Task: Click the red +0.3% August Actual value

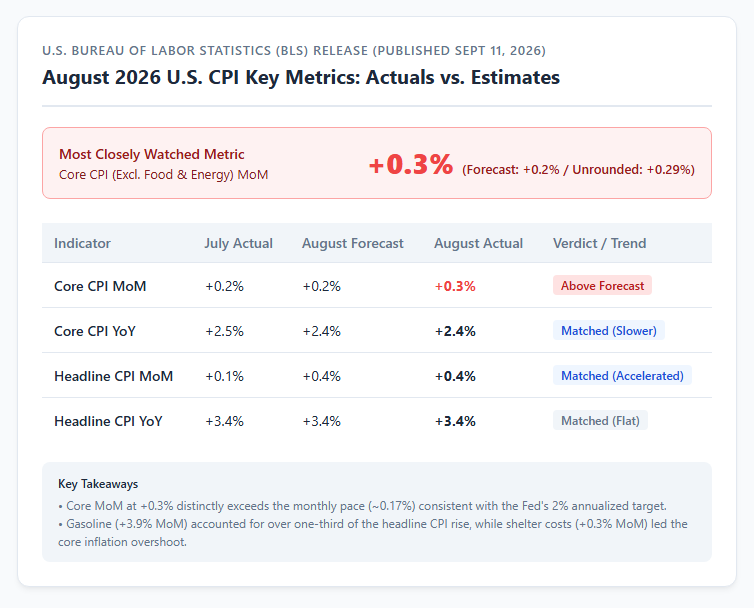Action: (455, 286)
